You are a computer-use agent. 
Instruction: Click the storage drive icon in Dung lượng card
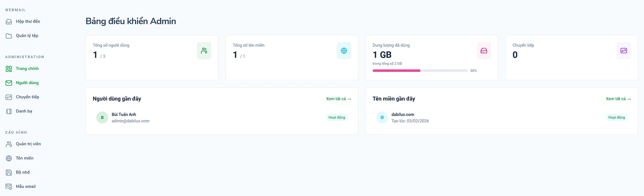(x=484, y=51)
